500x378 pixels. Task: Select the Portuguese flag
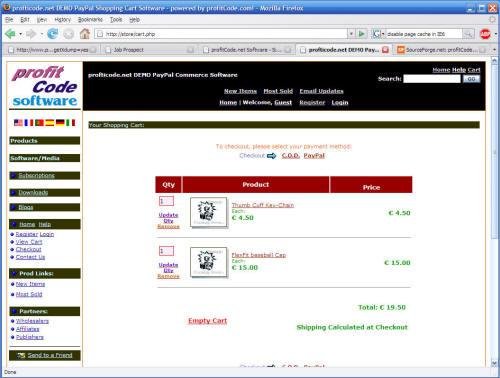(x=39, y=123)
